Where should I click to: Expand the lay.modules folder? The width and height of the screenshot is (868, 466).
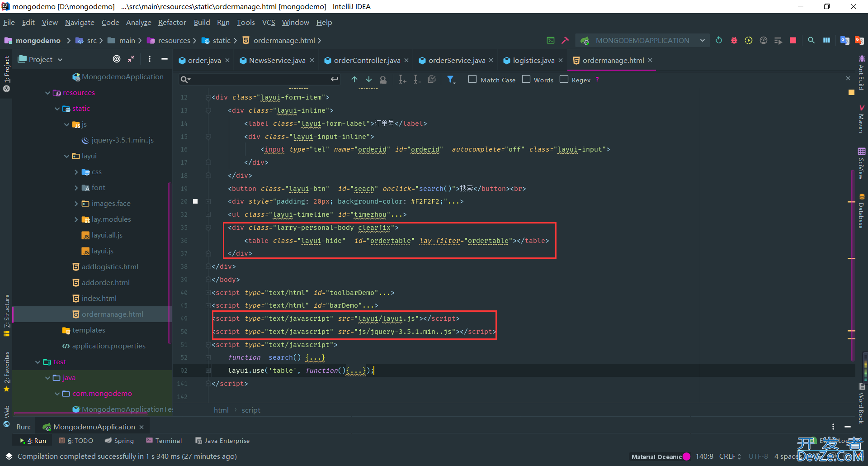click(76, 219)
